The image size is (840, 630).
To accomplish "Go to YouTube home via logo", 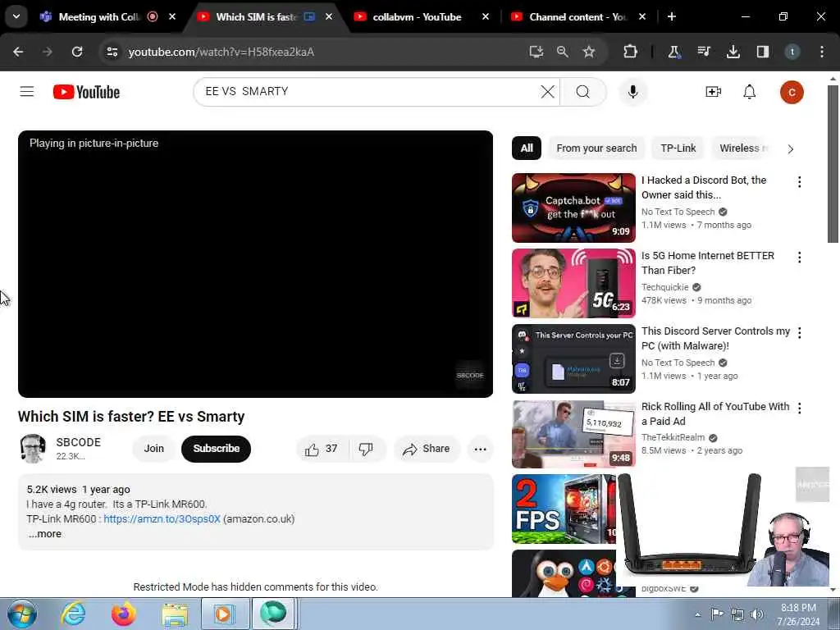I will 86,92.
